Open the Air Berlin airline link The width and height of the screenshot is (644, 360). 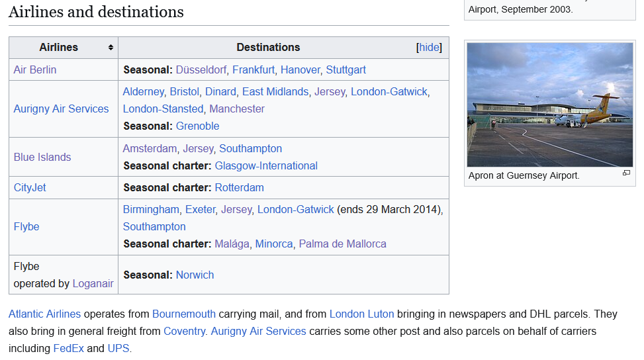(x=35, y=69)
